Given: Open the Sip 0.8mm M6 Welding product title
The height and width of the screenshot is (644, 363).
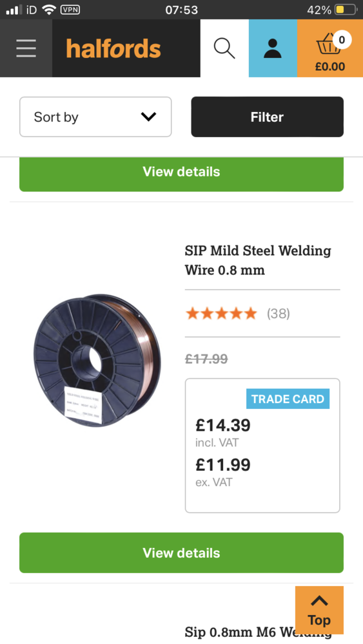Looking at the screenshot, I should click(x=258, y=632).
